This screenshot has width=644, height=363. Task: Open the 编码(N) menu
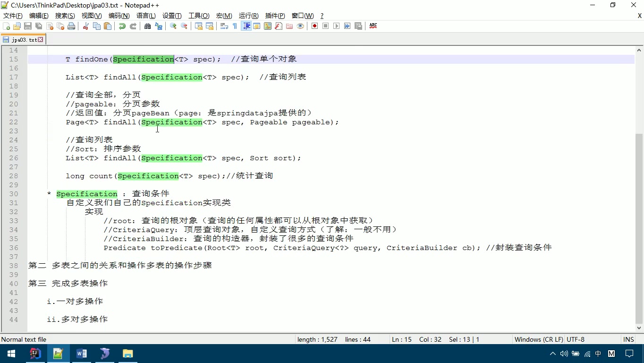coord(119,16)
